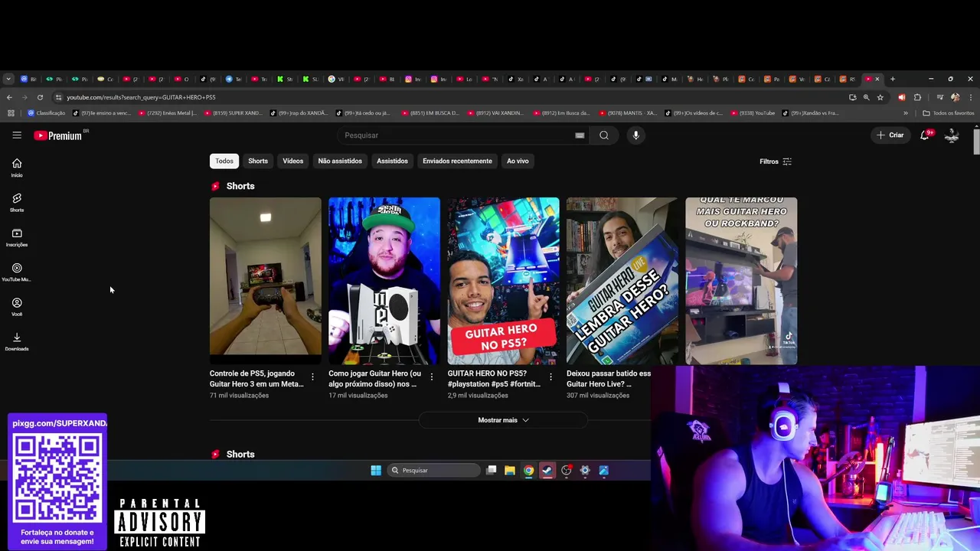Image resolution: width=980 pixels, height=551 pixels.
Task: Select the Assistidos filter chip
Action: [x=392, y=161]
